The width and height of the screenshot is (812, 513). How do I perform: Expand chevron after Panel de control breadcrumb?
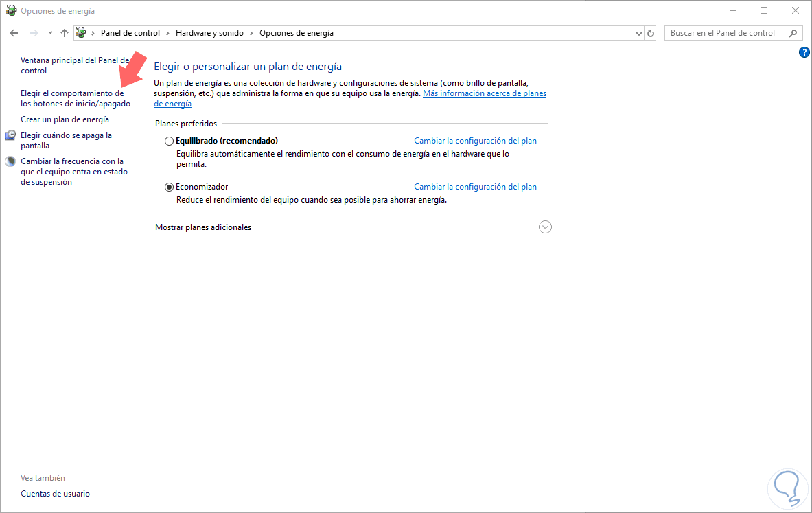pyautogui.click(x=167, y=33)
